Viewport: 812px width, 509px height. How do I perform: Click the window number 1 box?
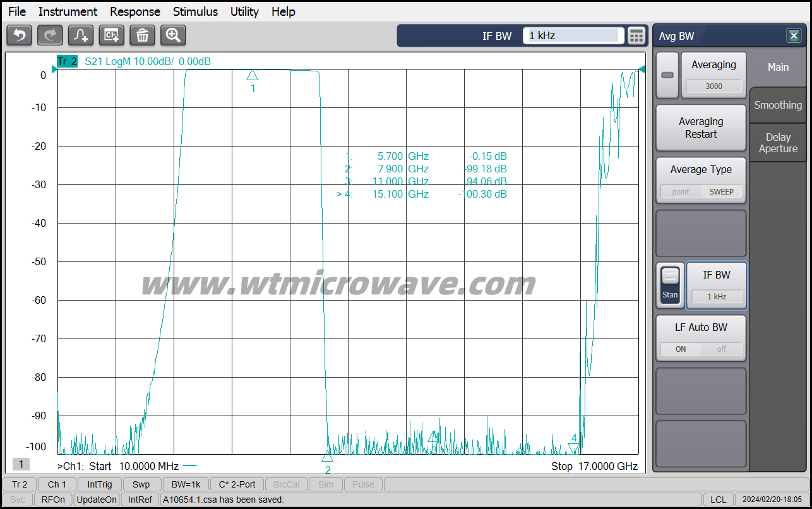tap(21, 464)
